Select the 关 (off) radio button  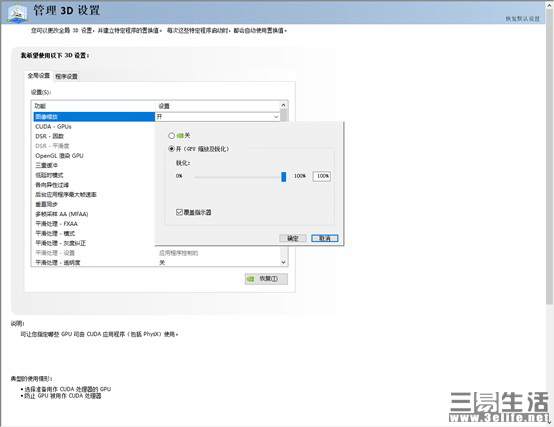[171, 136]
